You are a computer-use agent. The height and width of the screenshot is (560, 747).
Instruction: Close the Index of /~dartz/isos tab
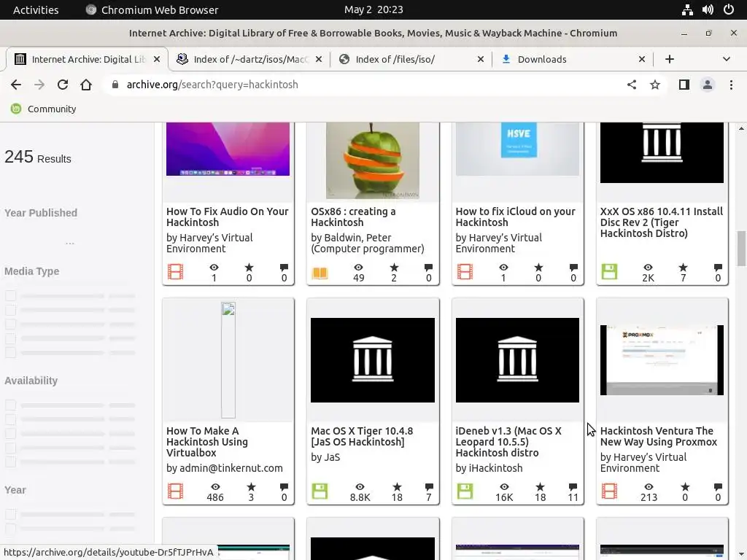tap(319, 59)
